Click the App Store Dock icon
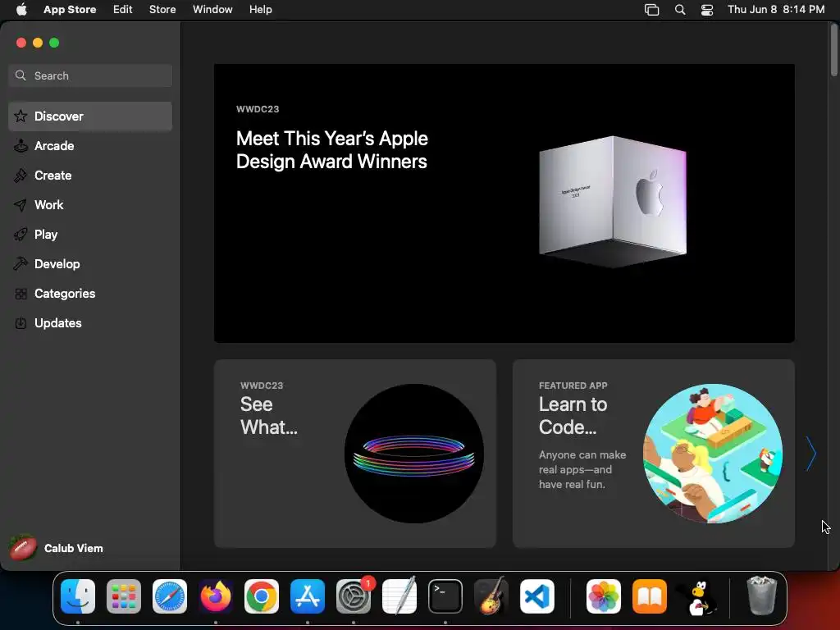 (308, 596)
